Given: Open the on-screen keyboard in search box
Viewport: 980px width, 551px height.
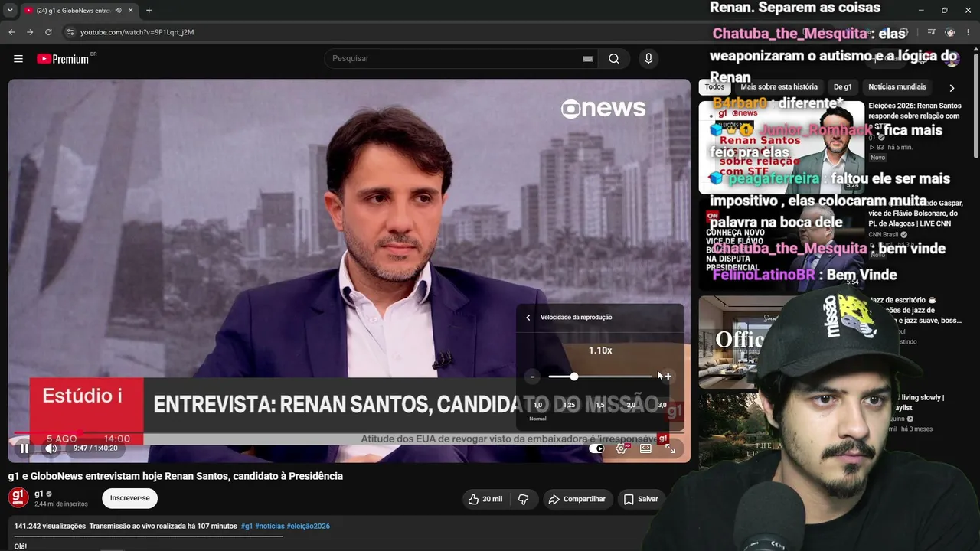Looking at the screenshot, I should [x=587, y=59].
